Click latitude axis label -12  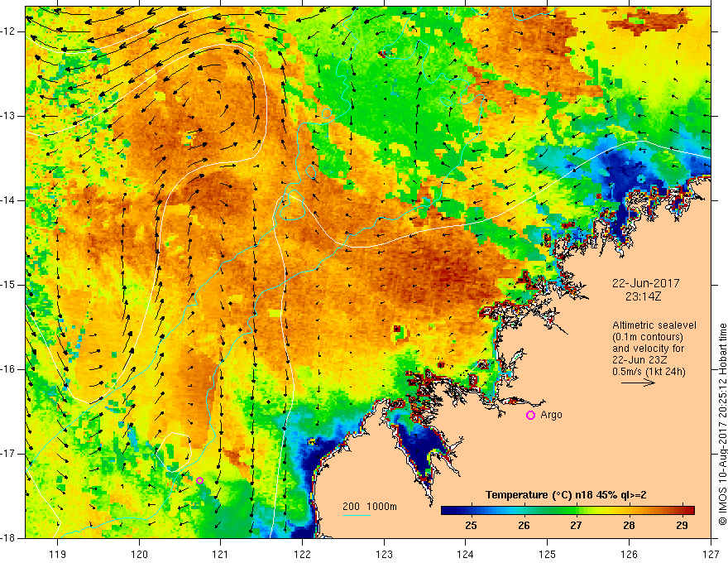point(9,31)
